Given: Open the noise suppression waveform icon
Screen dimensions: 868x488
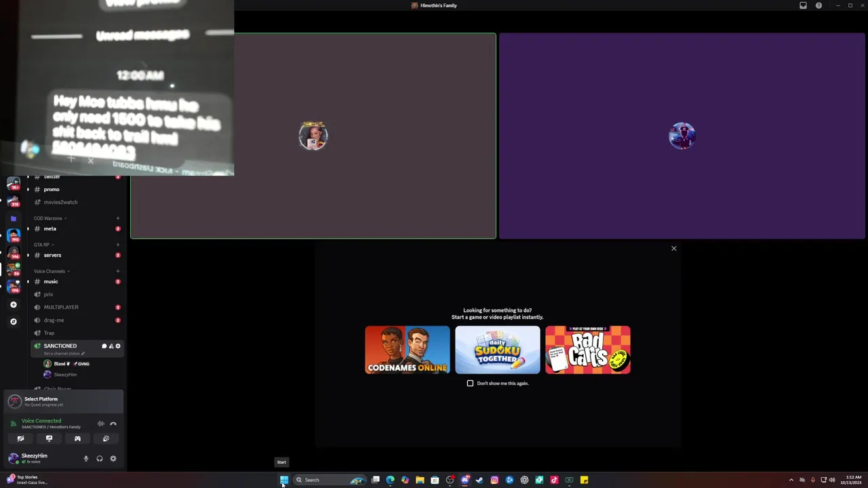Looking at the screenshot, I should coord(101,424).
